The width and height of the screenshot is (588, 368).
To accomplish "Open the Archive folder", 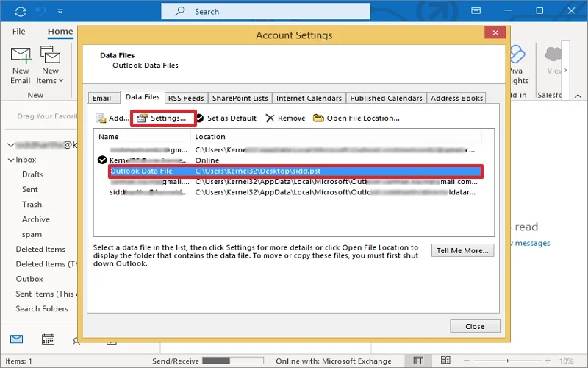I will click(35, 219).
